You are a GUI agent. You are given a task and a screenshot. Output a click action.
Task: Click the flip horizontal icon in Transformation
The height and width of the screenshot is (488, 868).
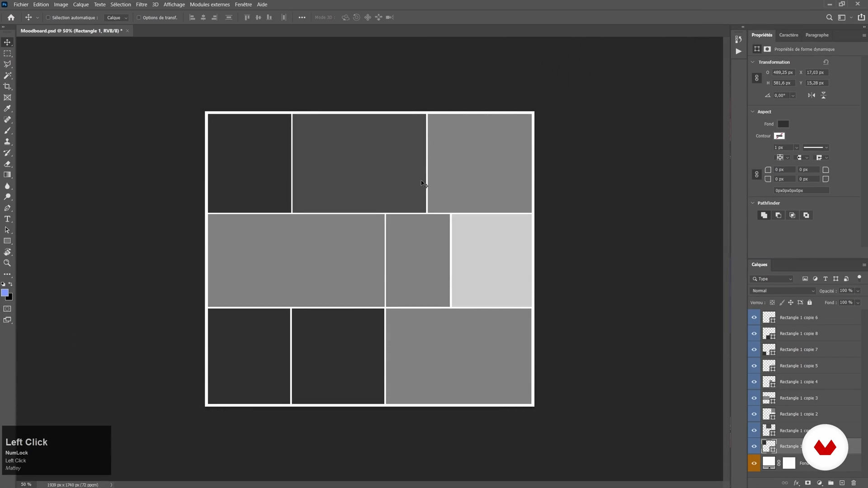tap(811, 95)
